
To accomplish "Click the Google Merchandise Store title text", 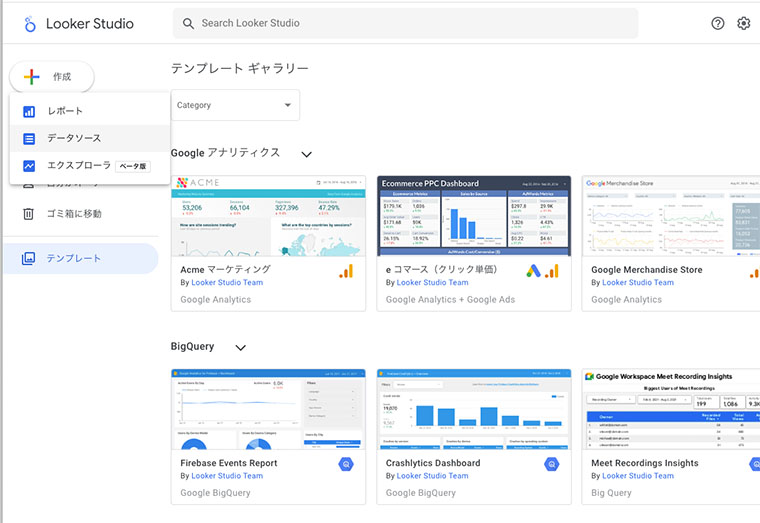I will (647, 269).
